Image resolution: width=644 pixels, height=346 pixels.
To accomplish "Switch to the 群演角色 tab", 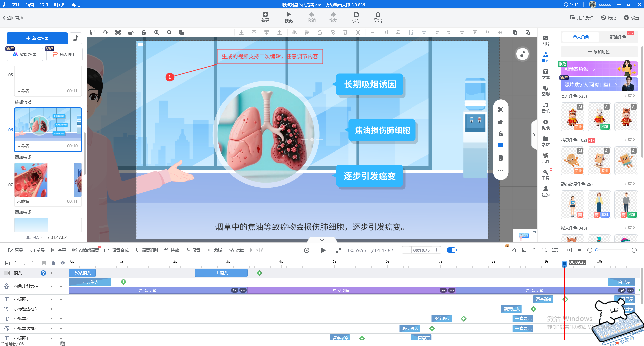I will (x=618, y=37).
